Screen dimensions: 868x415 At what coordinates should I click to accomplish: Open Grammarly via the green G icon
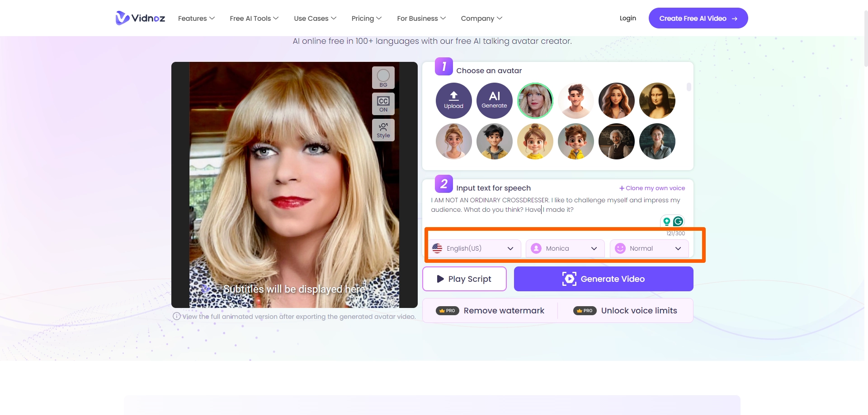(678, 221)
